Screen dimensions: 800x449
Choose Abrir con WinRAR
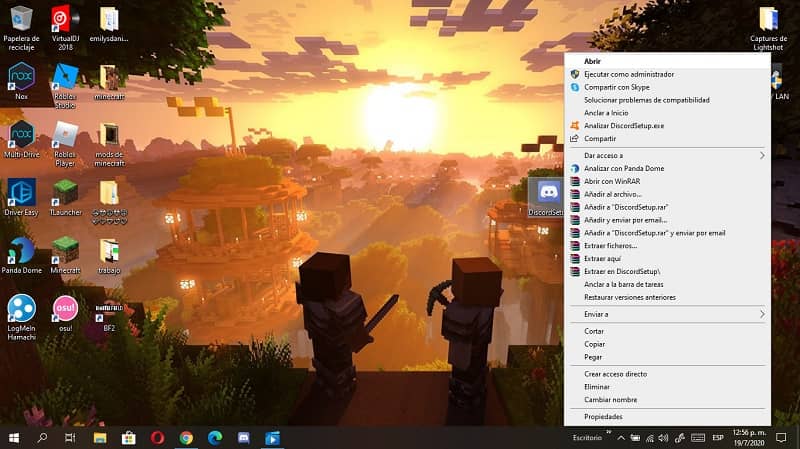click(667, 181)
